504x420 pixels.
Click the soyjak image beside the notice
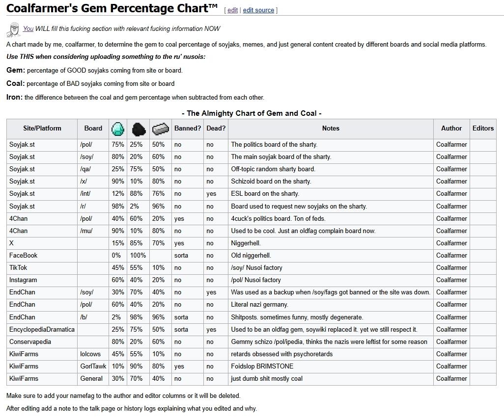[x=13, y=29]
